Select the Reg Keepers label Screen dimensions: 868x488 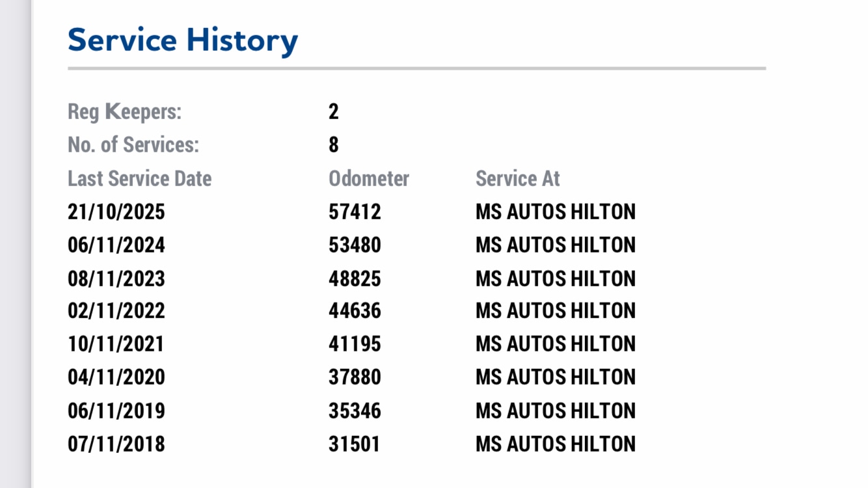tap(124, 112)
